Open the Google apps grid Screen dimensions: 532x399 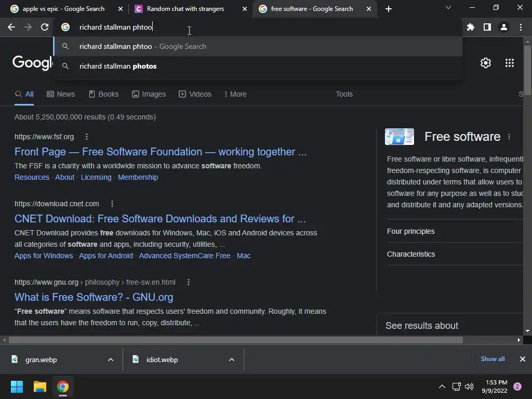coord(509,63)
